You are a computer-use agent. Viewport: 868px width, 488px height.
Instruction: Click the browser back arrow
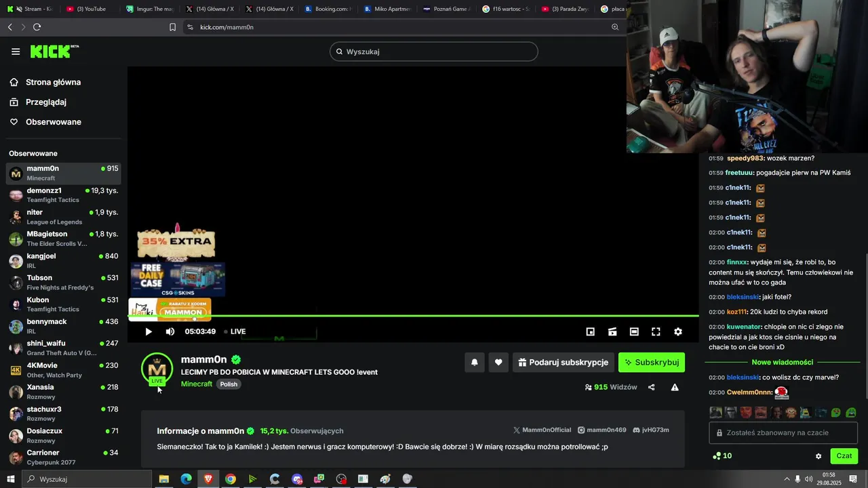9,27
